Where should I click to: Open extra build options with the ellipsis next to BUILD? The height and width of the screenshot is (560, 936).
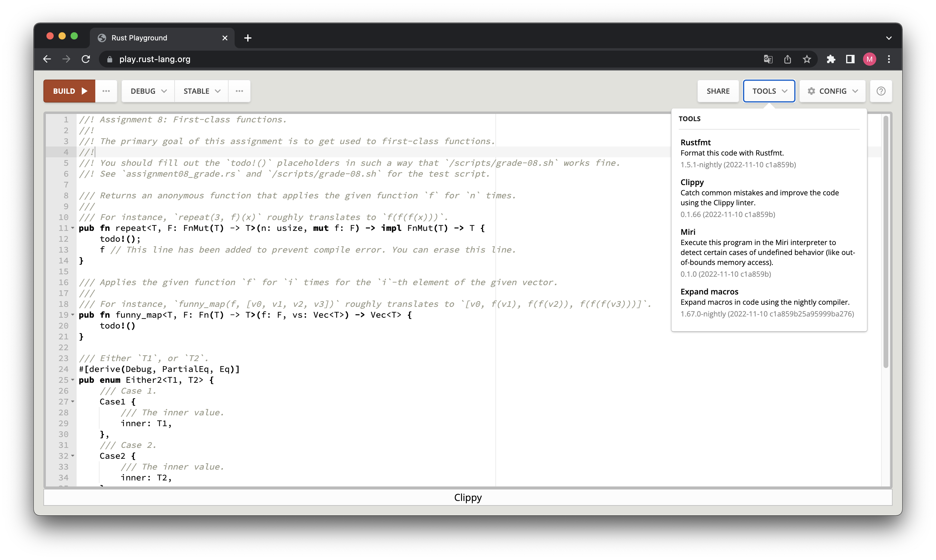click(x=106, y=90)
